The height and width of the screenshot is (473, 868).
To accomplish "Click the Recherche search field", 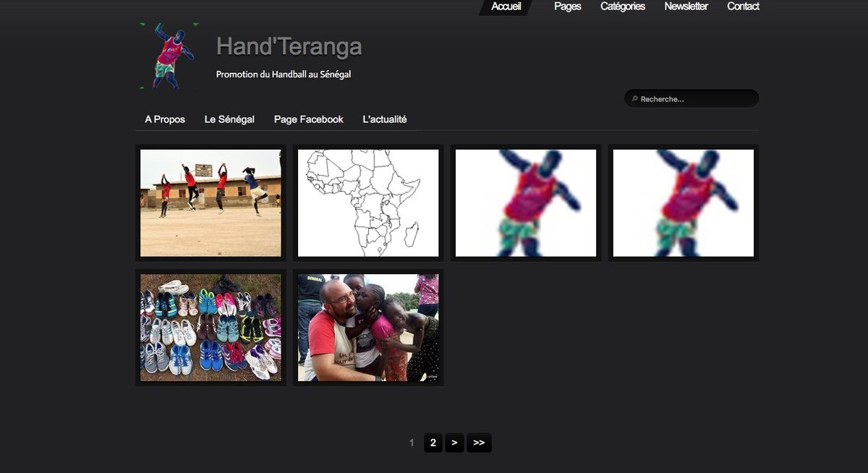I will click(x=692, y=98).
